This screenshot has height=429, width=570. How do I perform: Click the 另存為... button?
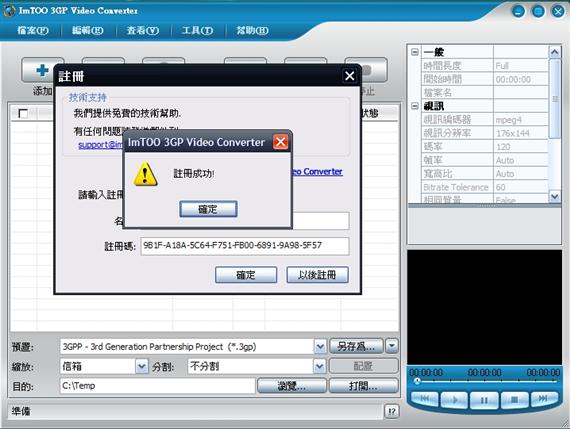click(x=356, y=346)
